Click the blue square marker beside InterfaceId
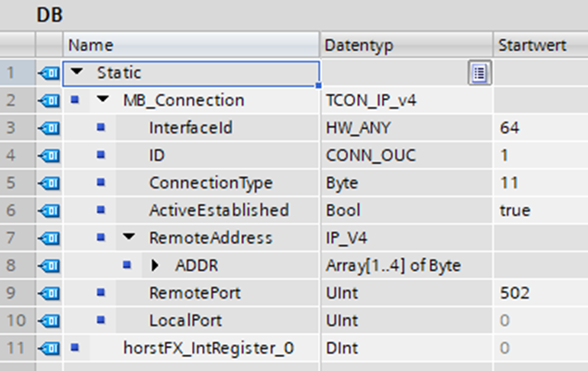This screenshot has width=588, height=371. pyautogui.click(x=101, y=128)
